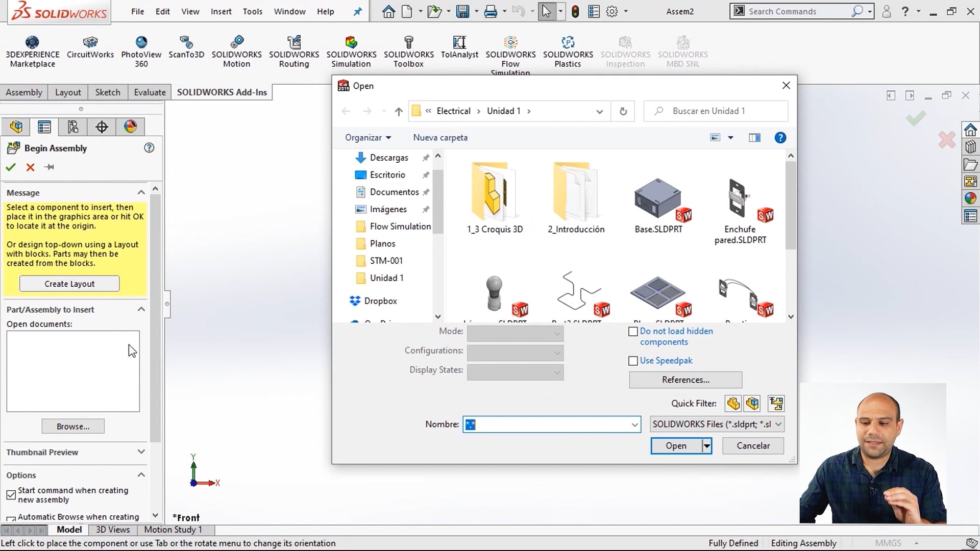Viewport: 980px width, 551px height.
Task: Pin the Begin Assembly PropertyManager
Action: [49, 167]
